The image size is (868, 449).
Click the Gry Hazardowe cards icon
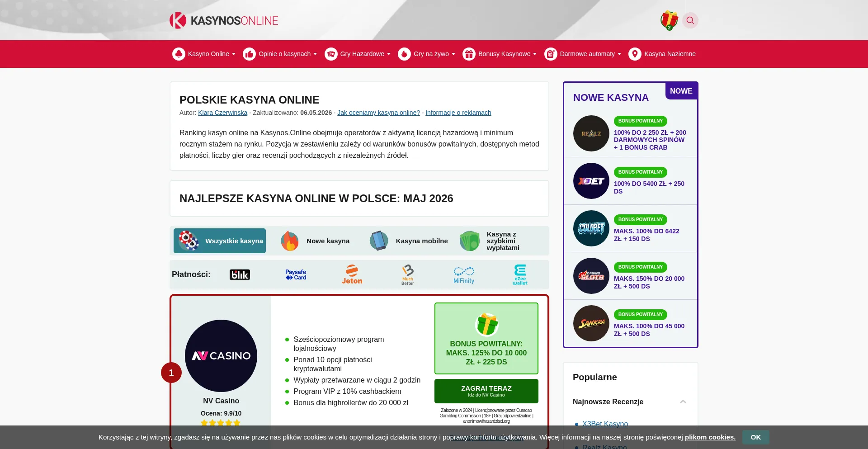(331, 54)
